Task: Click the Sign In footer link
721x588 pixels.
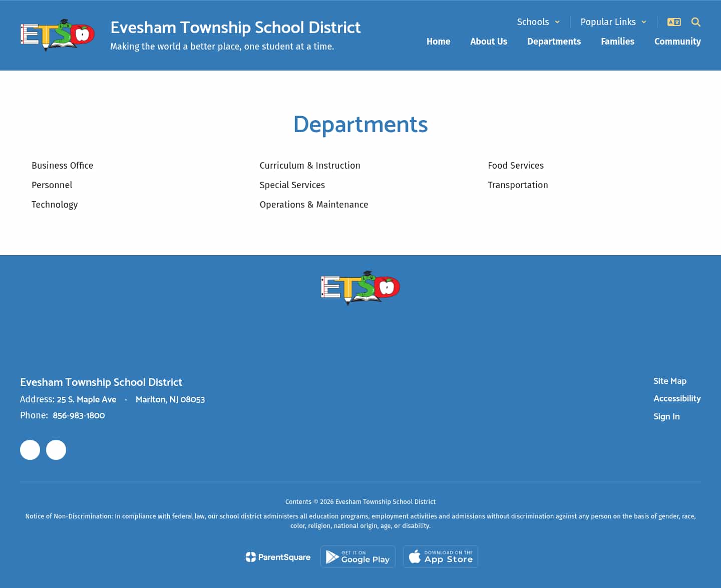Action: (666, 416)
